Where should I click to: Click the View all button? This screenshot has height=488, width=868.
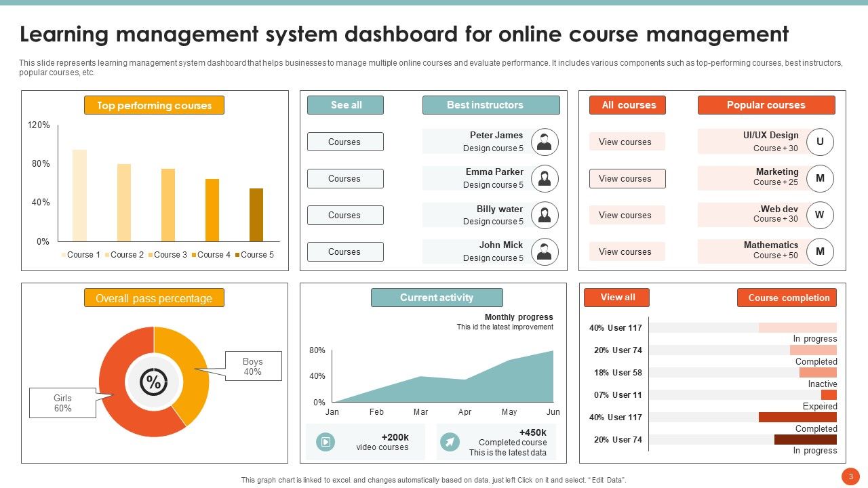616,297
